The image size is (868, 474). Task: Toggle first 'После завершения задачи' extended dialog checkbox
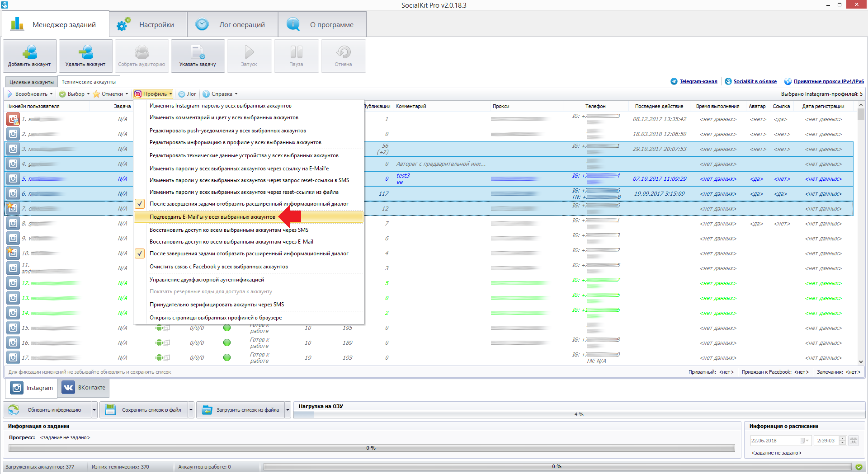(x=140, y=204)
